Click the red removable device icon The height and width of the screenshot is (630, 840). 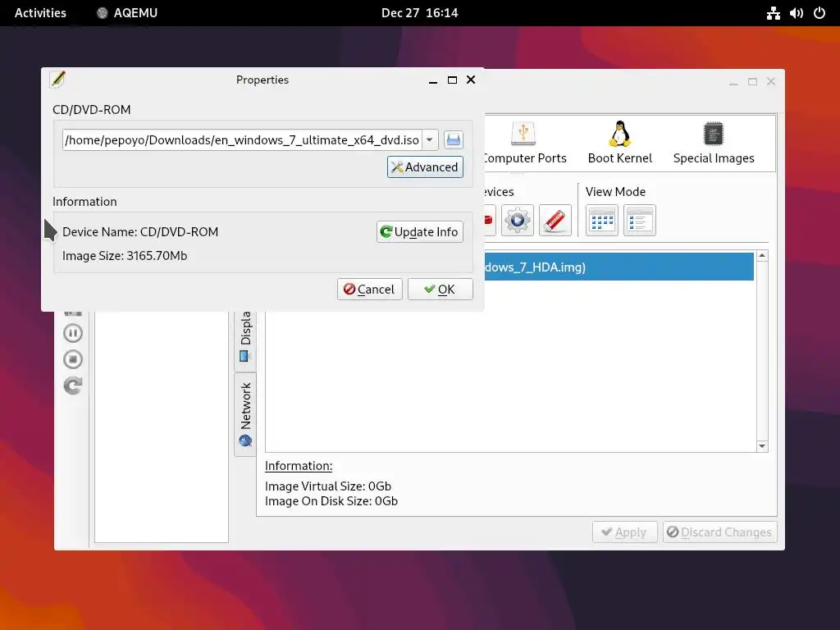(489, 220)
